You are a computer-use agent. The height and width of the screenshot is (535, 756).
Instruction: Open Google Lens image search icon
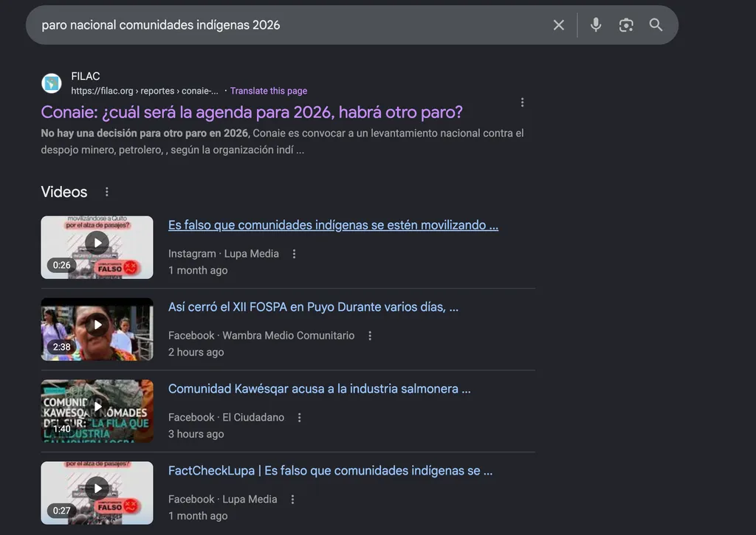coord(626,25)
